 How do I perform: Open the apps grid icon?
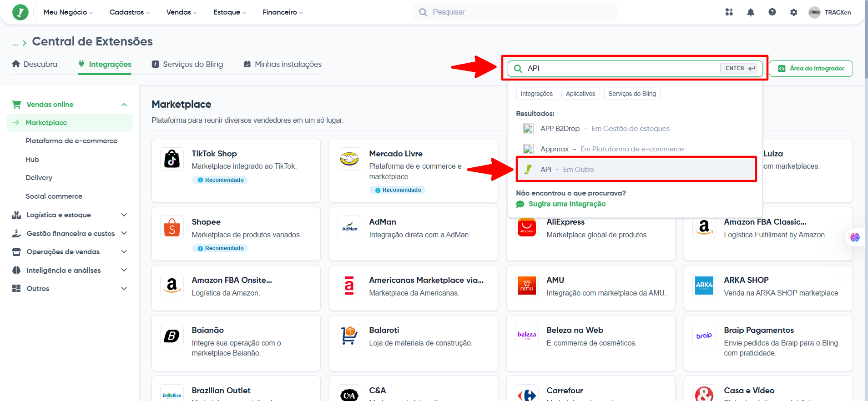coord(729,12)
